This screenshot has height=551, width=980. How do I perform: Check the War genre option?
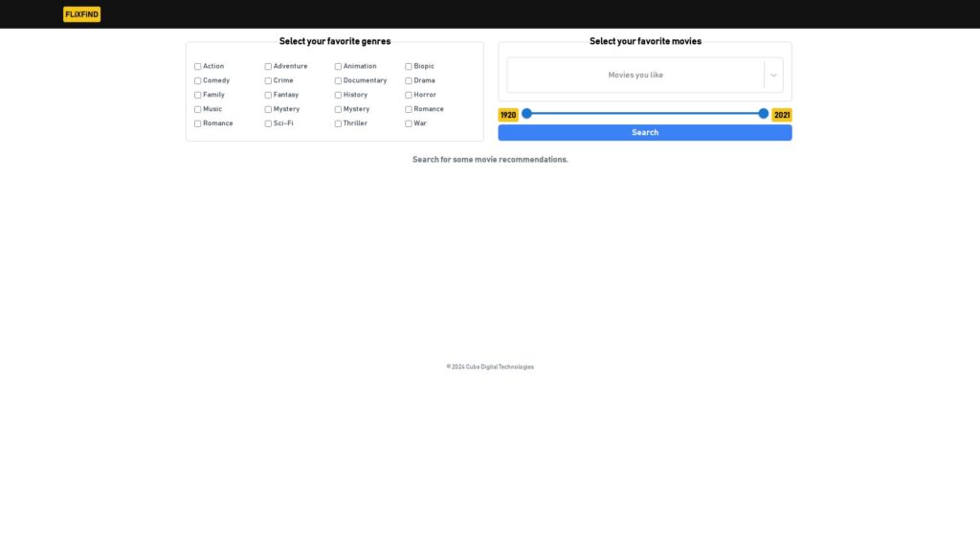[x=409, y=123]
